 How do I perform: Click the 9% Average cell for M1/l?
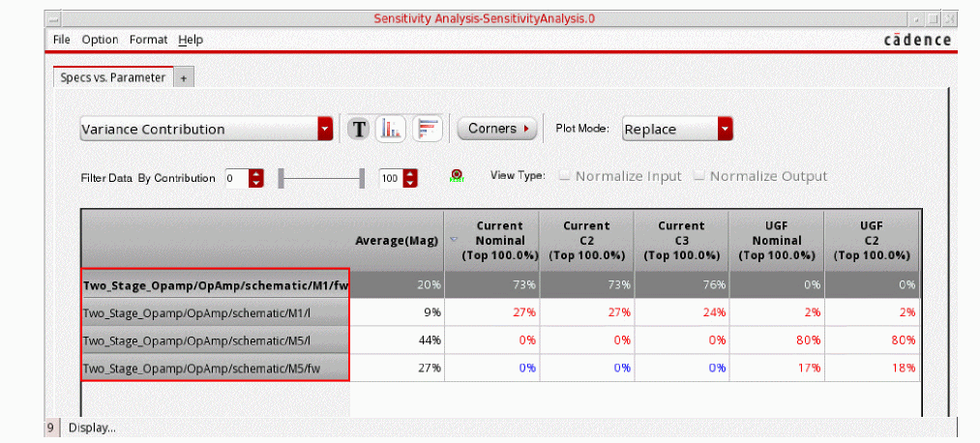click(397, 311)
